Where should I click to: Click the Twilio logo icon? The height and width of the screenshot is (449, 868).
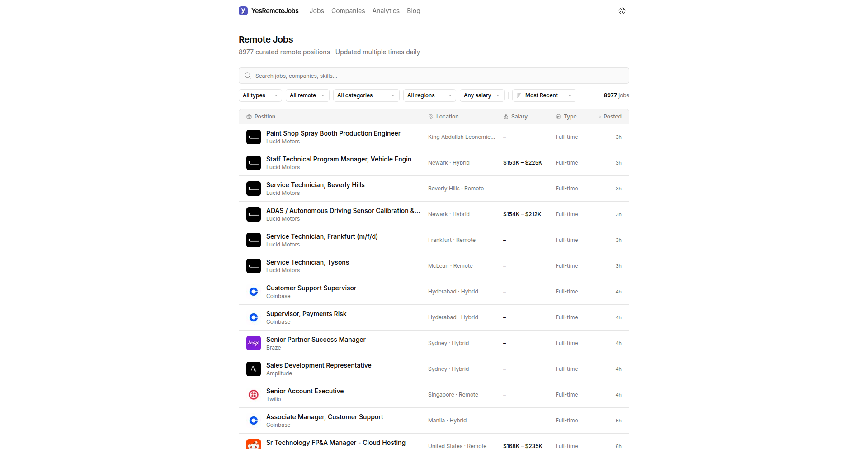[x=254, y=395]
